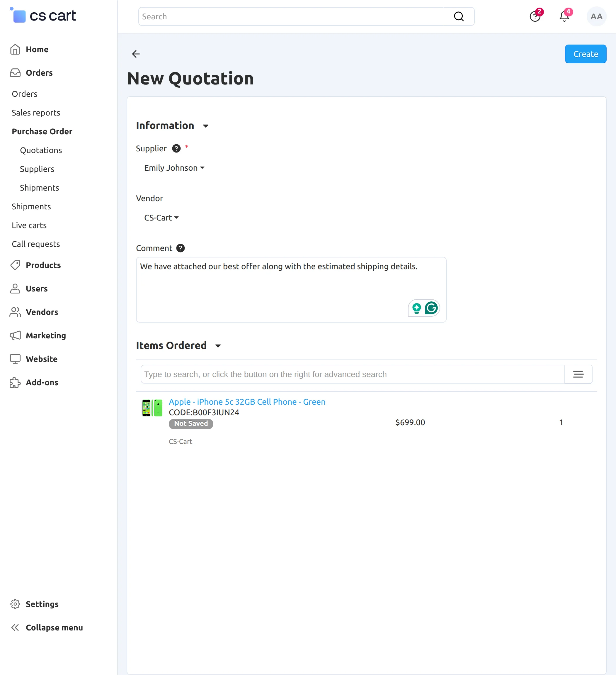
Task: Click the iPhone 5c product thumbnail
Action: (x=152, y=408)
